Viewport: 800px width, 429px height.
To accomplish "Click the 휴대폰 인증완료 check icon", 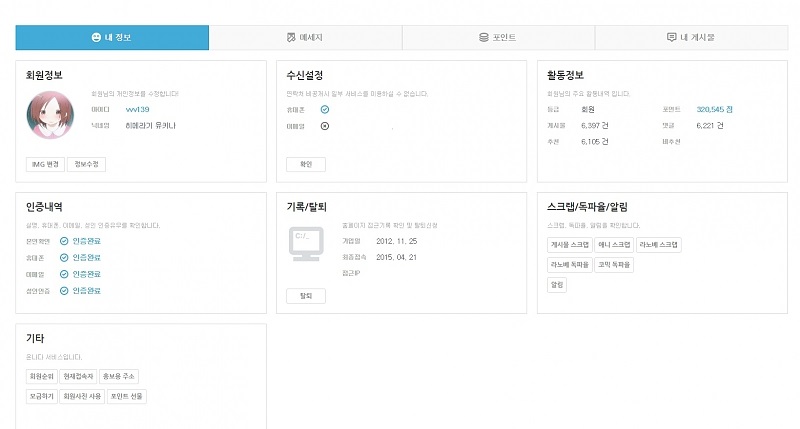I will [64, 257].
